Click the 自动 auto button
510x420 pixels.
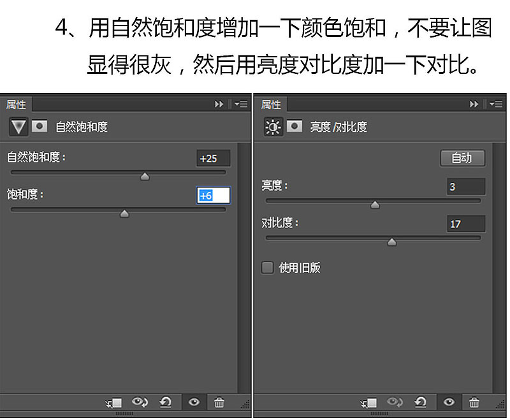coord(463,158)
